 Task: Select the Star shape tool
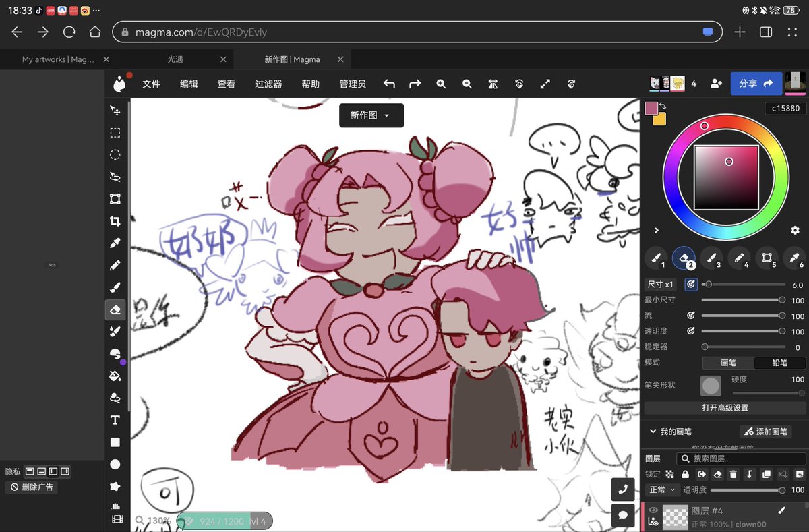(115, 486)
